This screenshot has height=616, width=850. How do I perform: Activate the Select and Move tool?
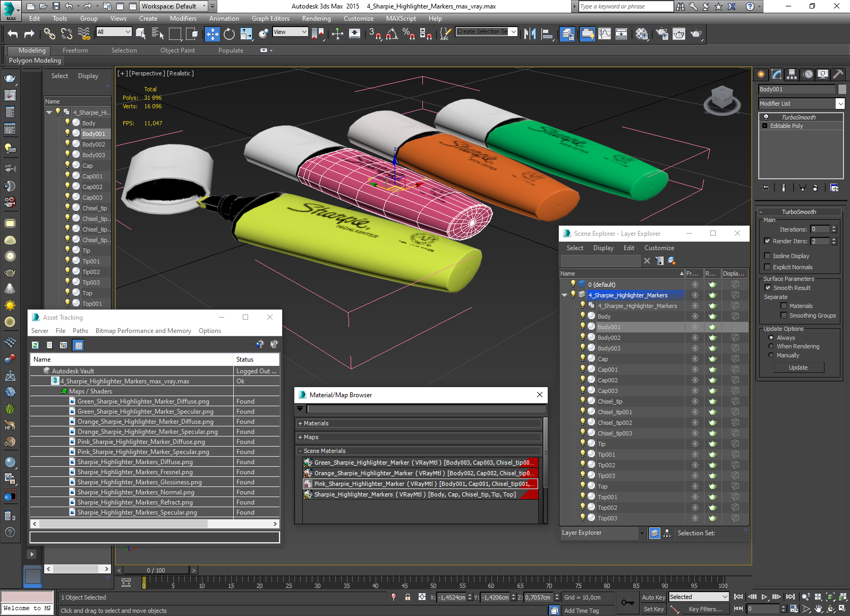pos(212,34)
